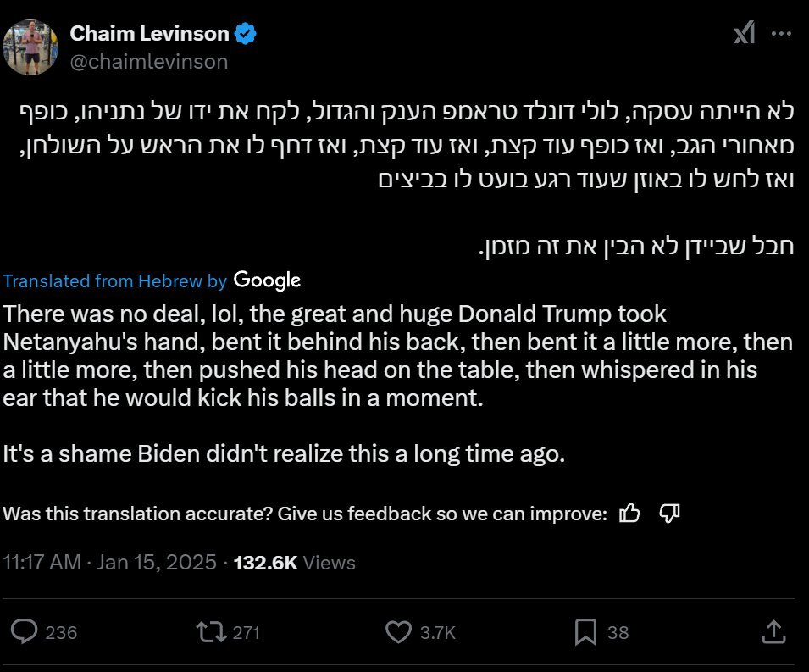Open the Chaim Levinson display name link

coord(149,34)
